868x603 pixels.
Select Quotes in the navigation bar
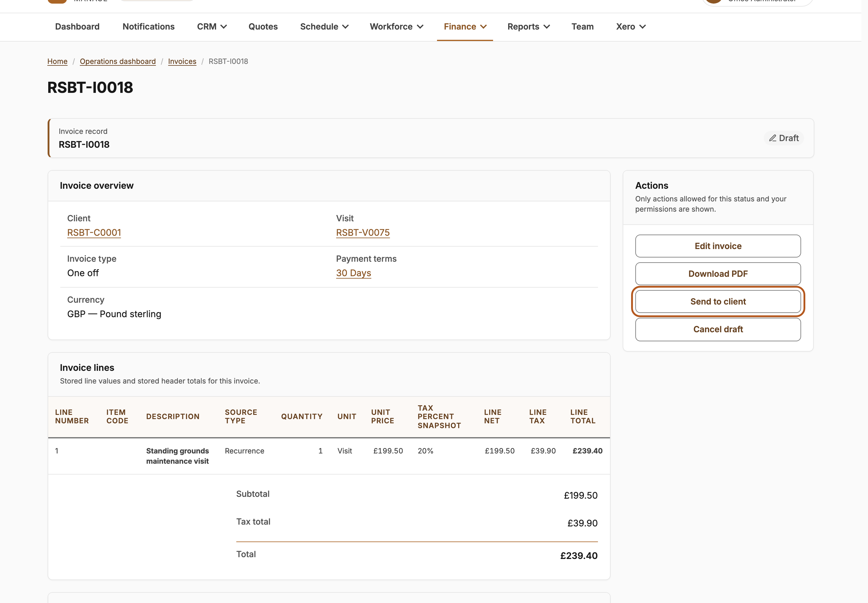[x=263, y=27]
